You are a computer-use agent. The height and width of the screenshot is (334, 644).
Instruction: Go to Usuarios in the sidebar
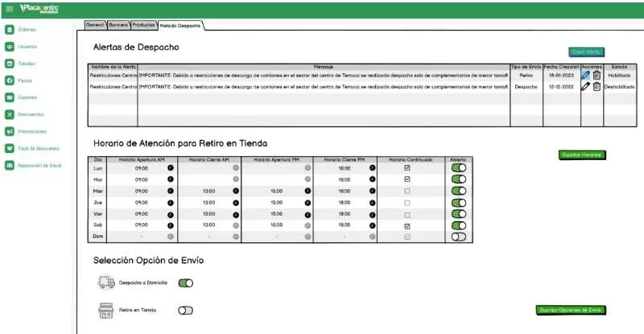point(10,46)
